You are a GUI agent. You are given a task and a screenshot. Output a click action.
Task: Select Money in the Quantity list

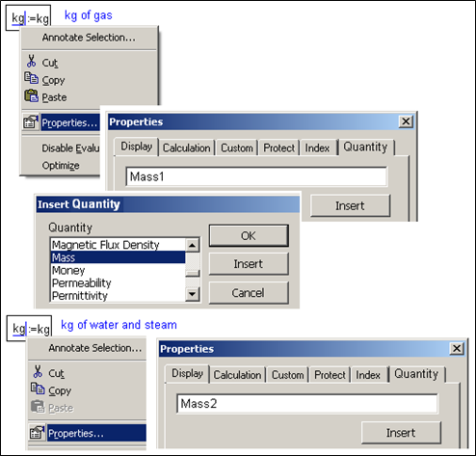tap(118, 270)
